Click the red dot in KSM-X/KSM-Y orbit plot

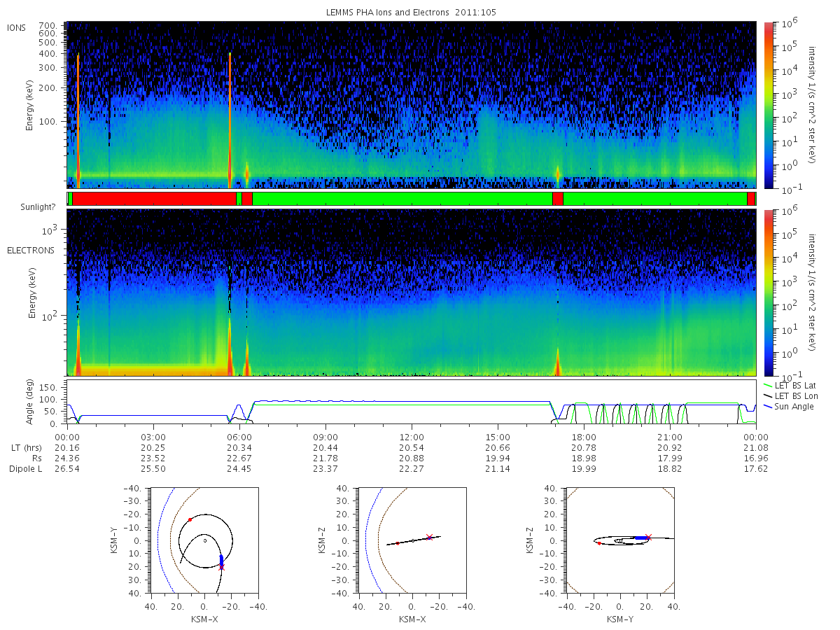coord(190,519)
